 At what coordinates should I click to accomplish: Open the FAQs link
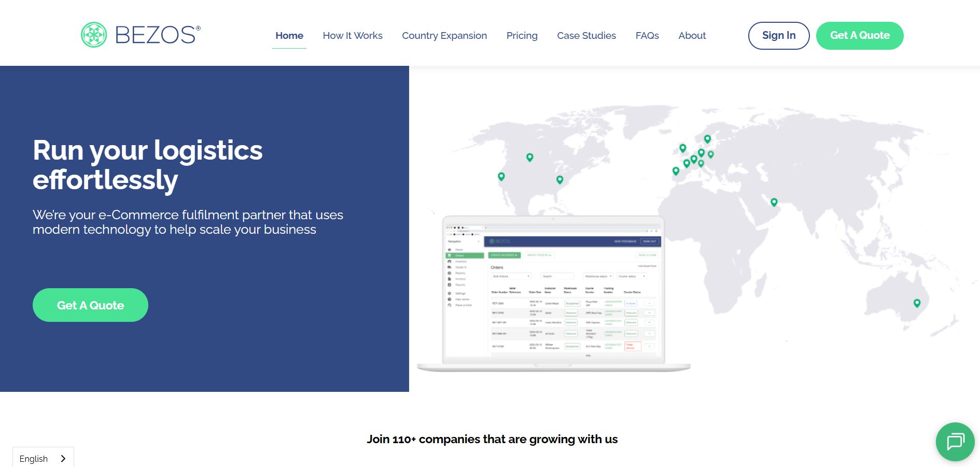point(647,36)
